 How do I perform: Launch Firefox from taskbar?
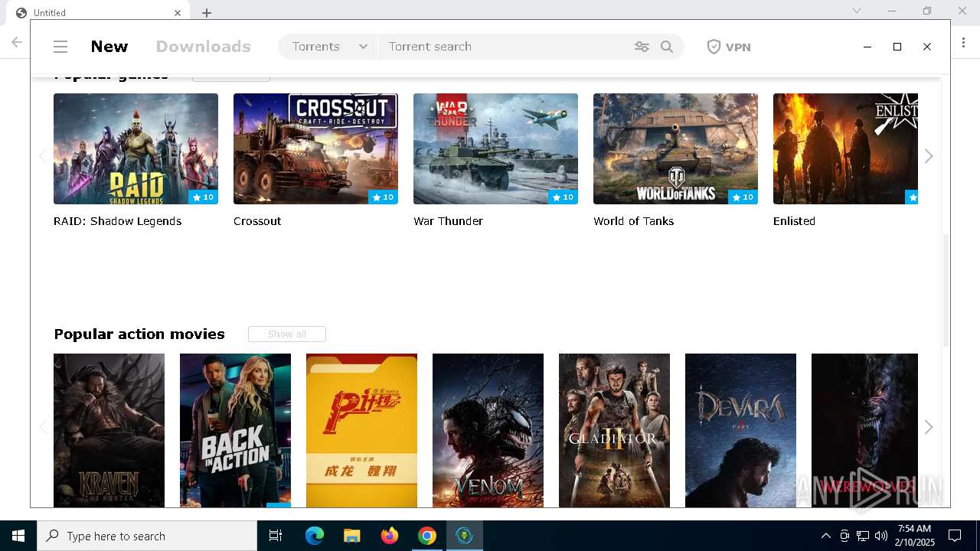tap(390, 536)
